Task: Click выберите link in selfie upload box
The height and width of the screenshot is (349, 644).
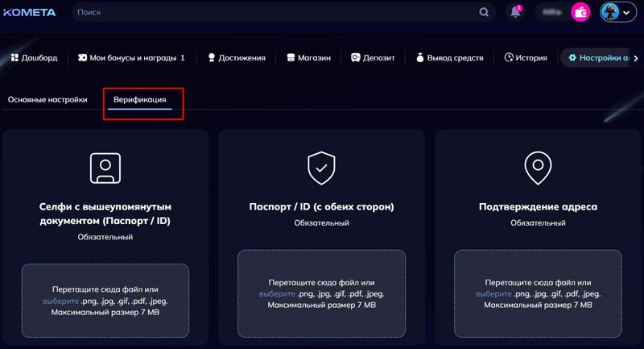Action: (61, 301)
